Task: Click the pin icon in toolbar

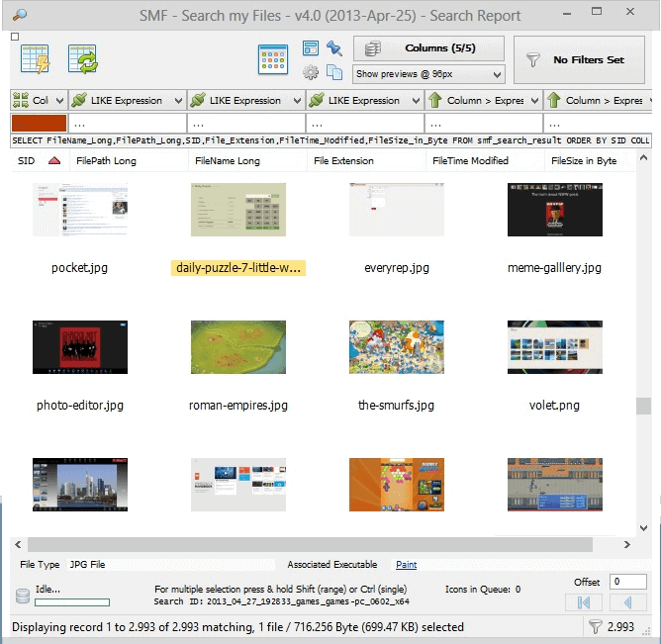Action: (333, 48)
